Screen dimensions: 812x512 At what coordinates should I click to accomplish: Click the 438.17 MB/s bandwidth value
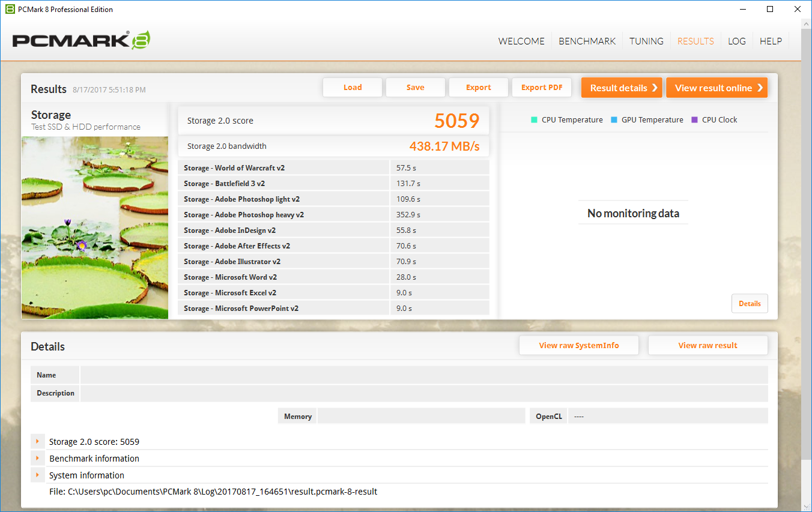point(444,146)
